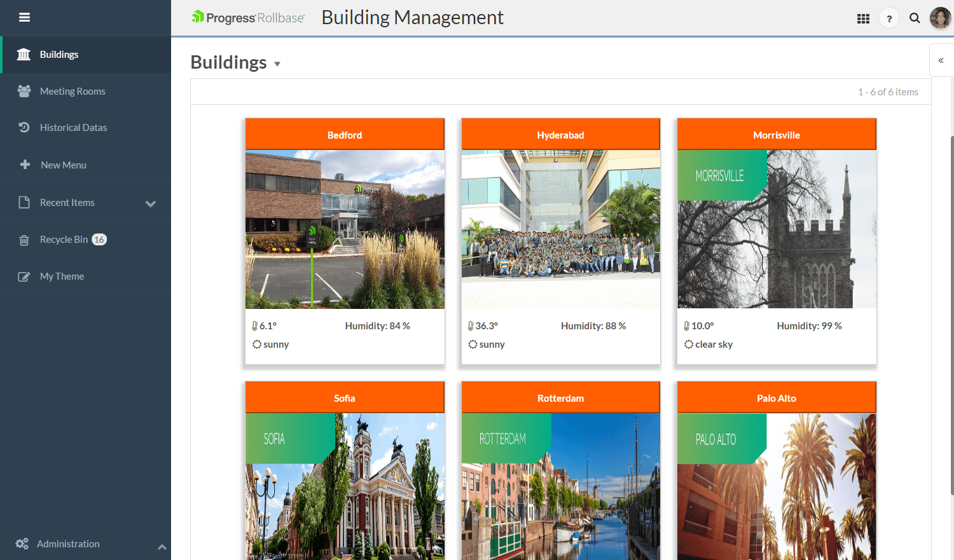Click the help question mark icon
Screen dimensions: 954x560
(889, 18)
